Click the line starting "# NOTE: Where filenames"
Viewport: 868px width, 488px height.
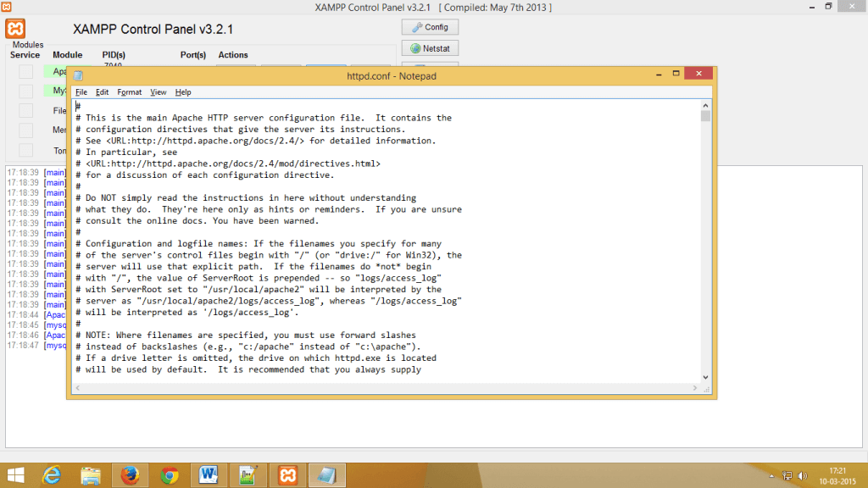[246, 335]
